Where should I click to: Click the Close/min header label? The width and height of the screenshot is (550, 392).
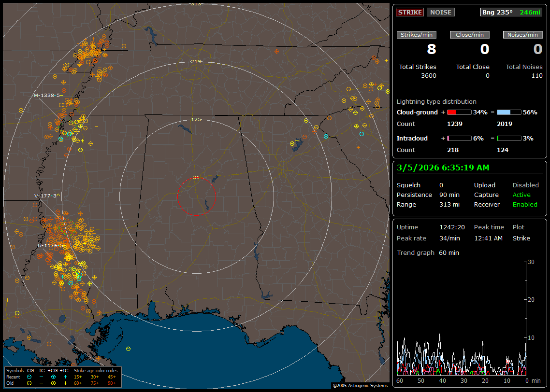tap(470, 35)
